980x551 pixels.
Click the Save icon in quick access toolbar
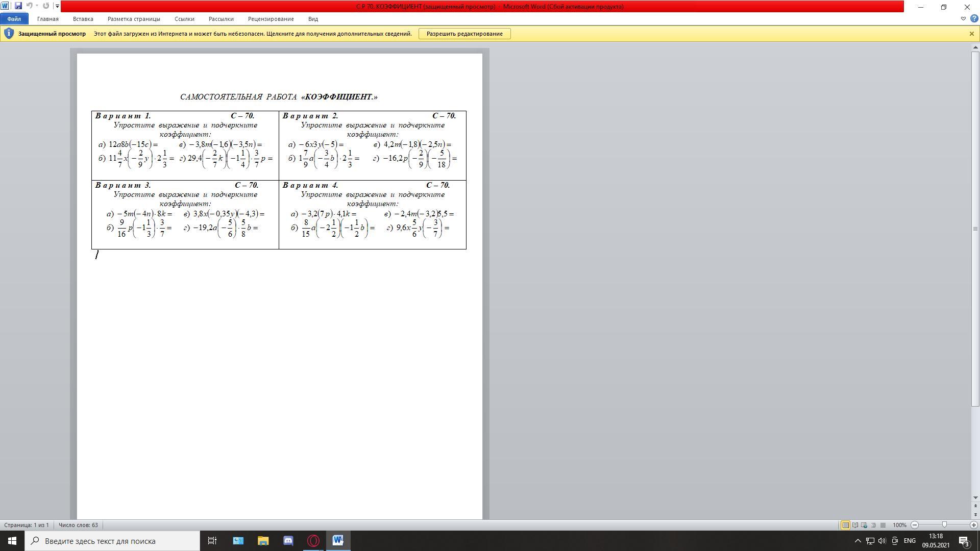[x=18, y=6]
